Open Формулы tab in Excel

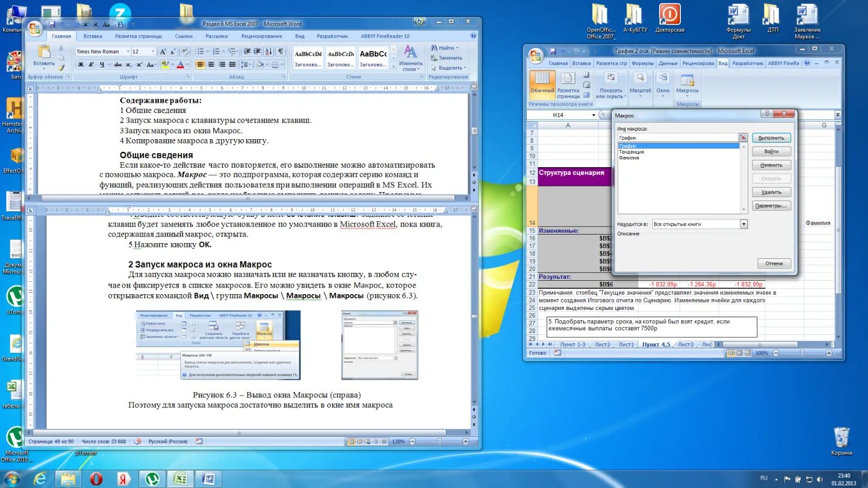643,63
